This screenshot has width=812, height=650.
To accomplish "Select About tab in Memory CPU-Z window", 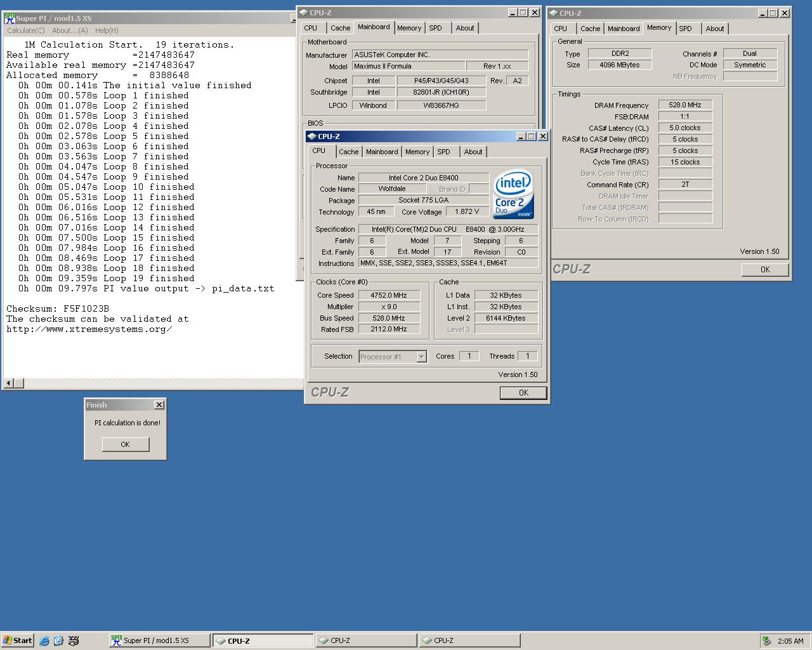I will click(715, 29).
